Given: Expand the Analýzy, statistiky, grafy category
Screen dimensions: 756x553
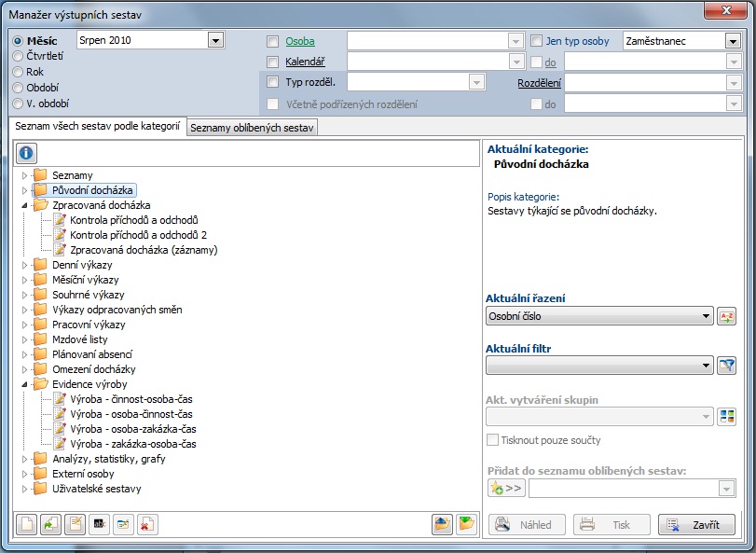Looking at the screenshot, I should 24,460.
